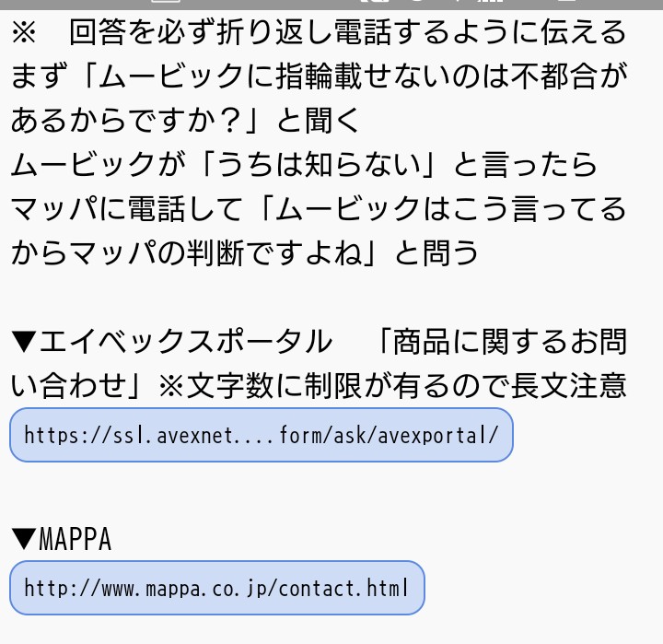
Task: Tap the MAPPA heading text
Action: coord(76,539)
